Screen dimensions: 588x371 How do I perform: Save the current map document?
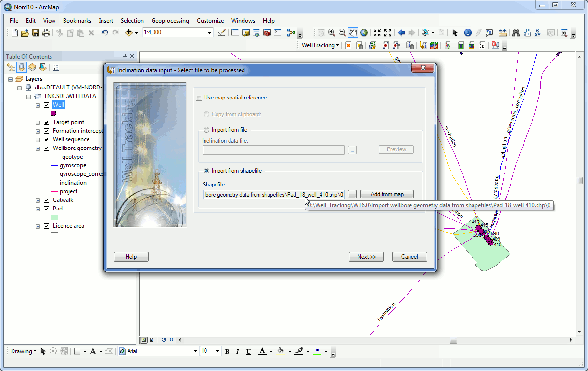36,33
